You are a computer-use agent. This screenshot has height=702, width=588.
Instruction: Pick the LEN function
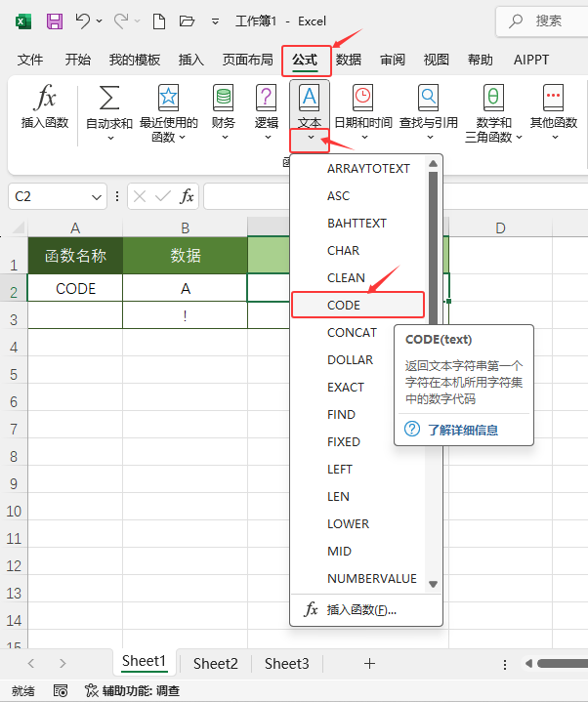tap(339, 496)
